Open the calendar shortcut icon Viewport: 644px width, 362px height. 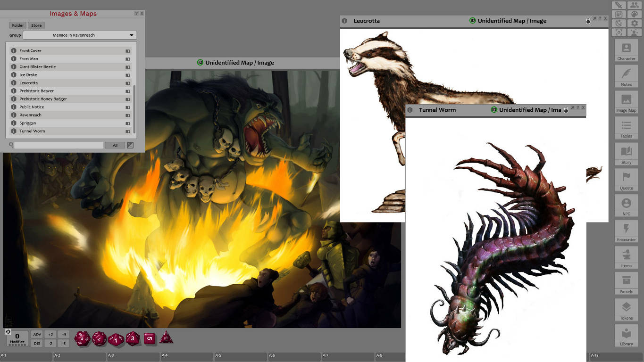click(x=619, y=14)
